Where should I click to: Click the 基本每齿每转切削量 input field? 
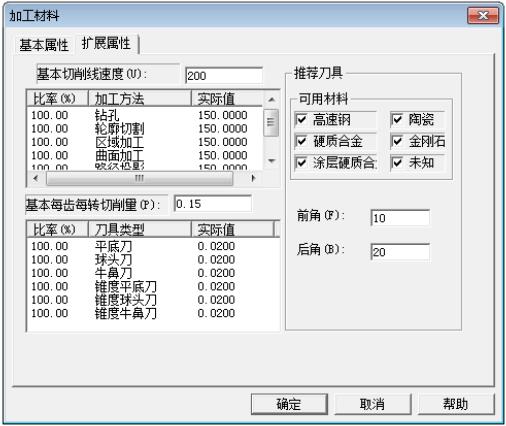pos(213,204)
